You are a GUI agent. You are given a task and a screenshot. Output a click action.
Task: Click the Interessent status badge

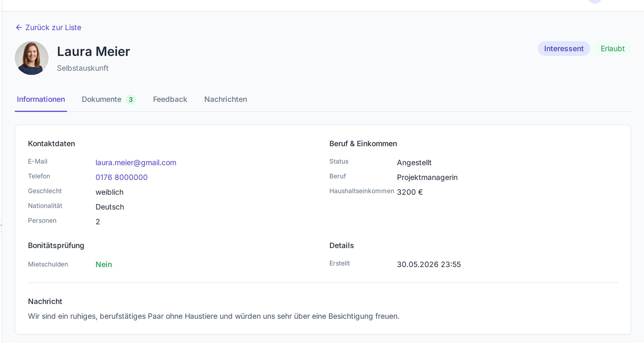564,49
